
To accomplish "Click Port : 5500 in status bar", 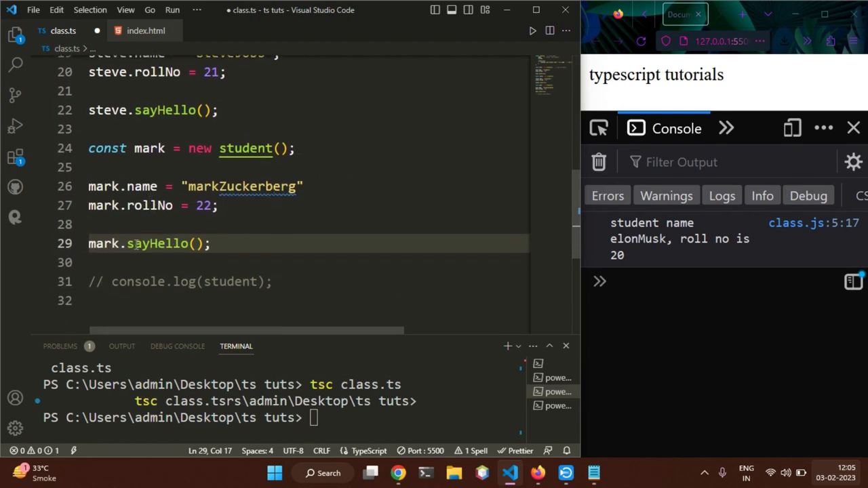I will pyautogui.click(x=420, y=451).
